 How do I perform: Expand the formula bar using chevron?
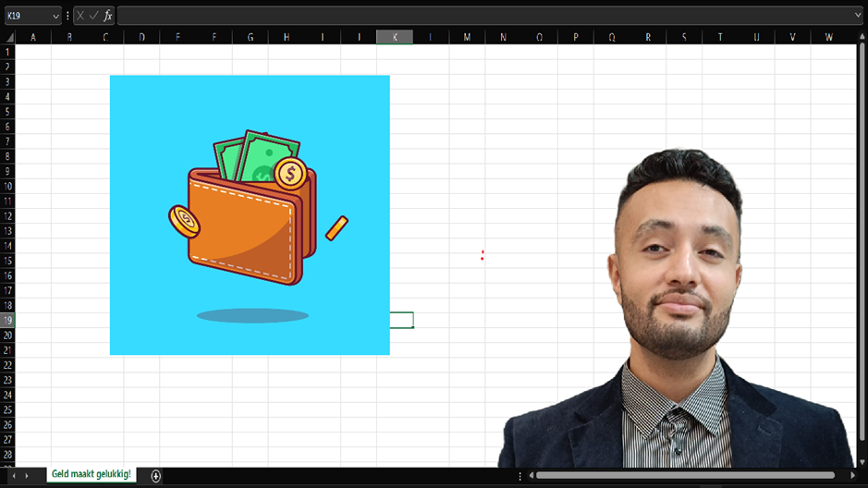(859, 16)
